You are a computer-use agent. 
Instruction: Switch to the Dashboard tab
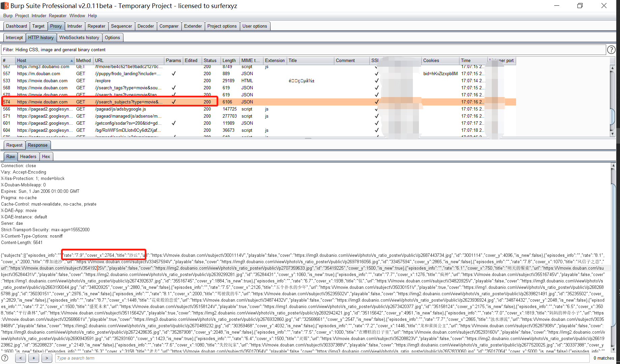point(17,26)
